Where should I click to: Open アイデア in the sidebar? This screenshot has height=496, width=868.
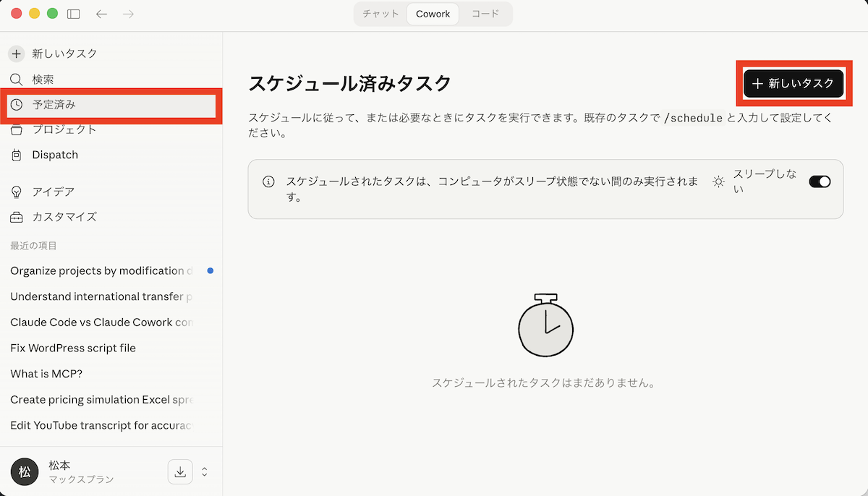53,192
